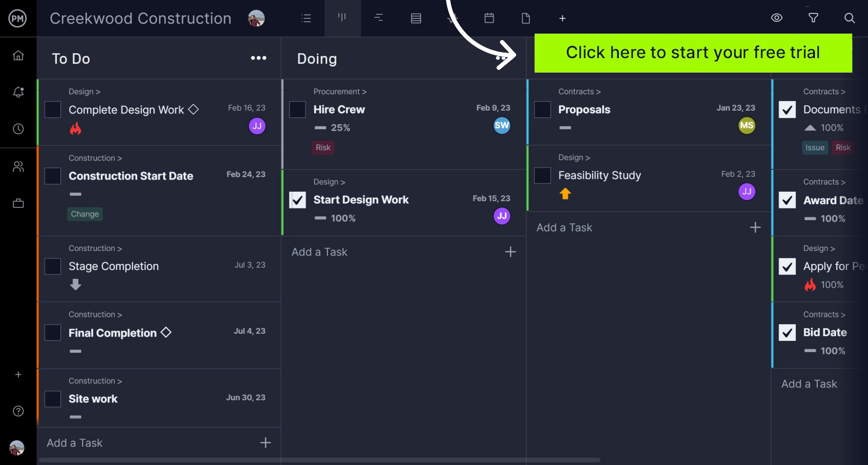Switch to the calendar view tab
The height and width of the screenshot is (465, 868).
click(x=489, y=18)
